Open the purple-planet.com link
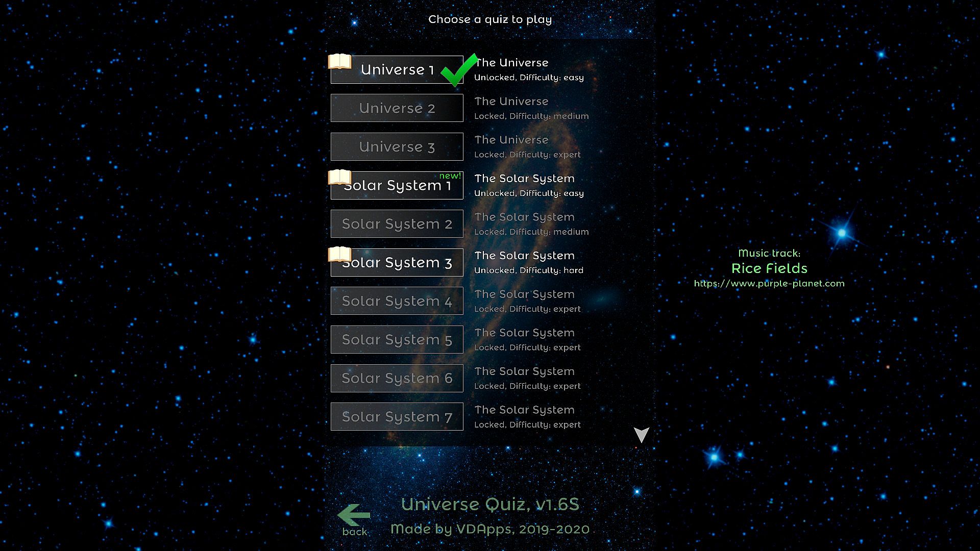Image resolution: width=980 pixels, height=551 pixels. point(769,284)
